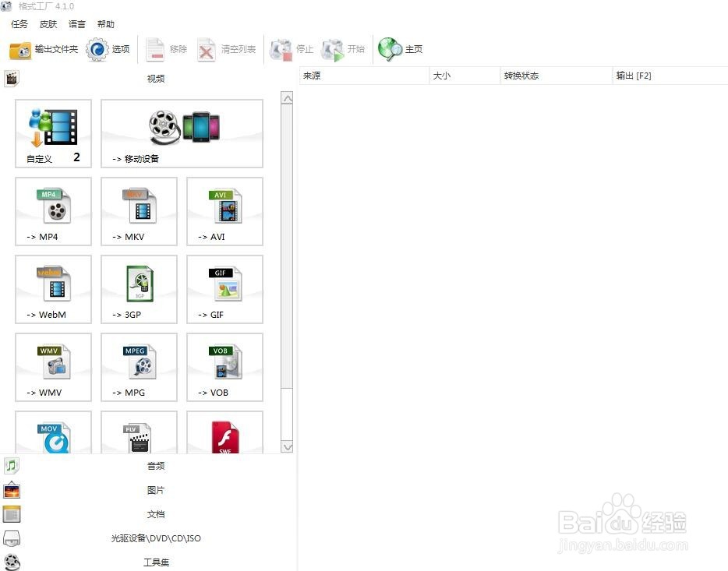Pick the VOB conversion tile

tap(224, 368)
